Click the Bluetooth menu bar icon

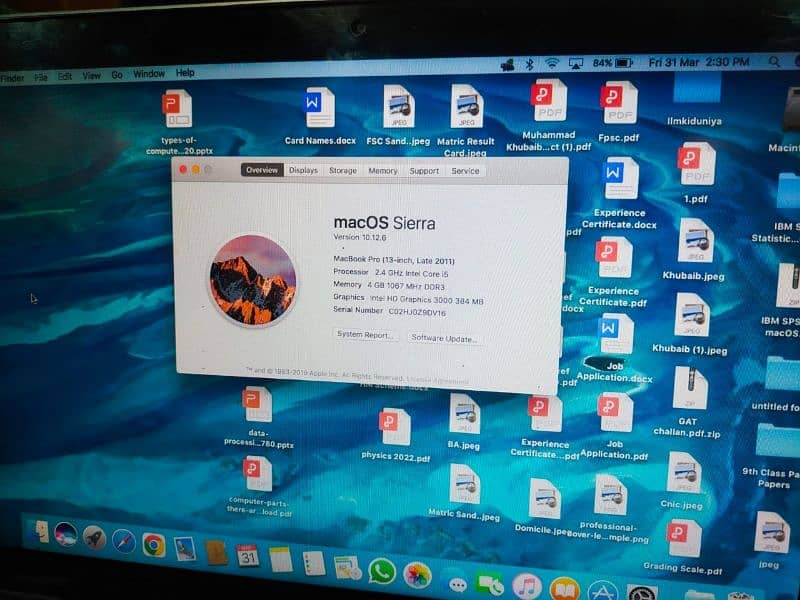(x=530, y=64)
